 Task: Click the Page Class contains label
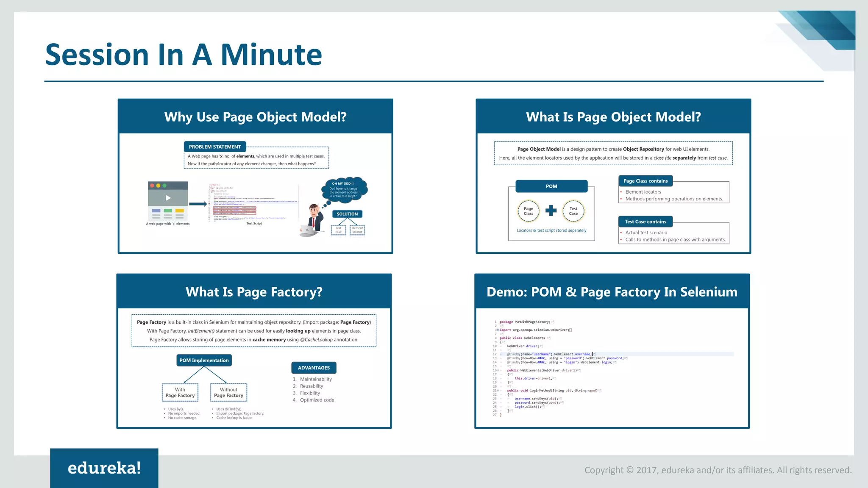click(x=645, y=181)
